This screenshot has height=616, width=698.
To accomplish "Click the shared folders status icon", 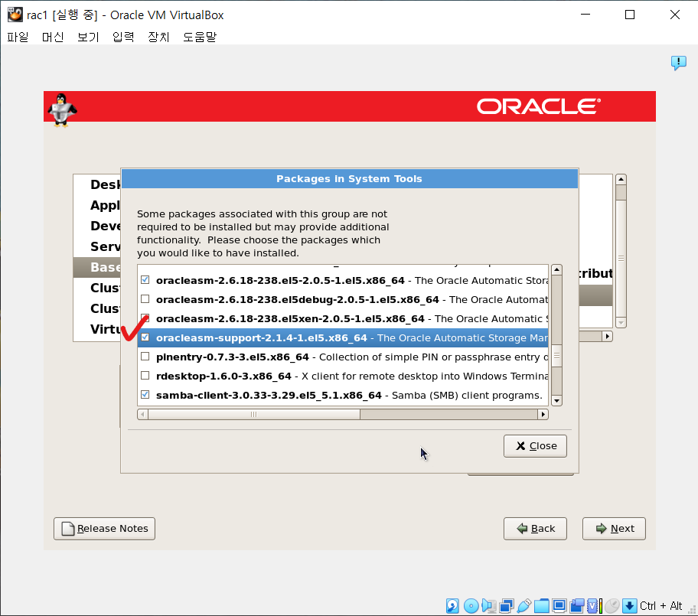I will pos(541,606).
